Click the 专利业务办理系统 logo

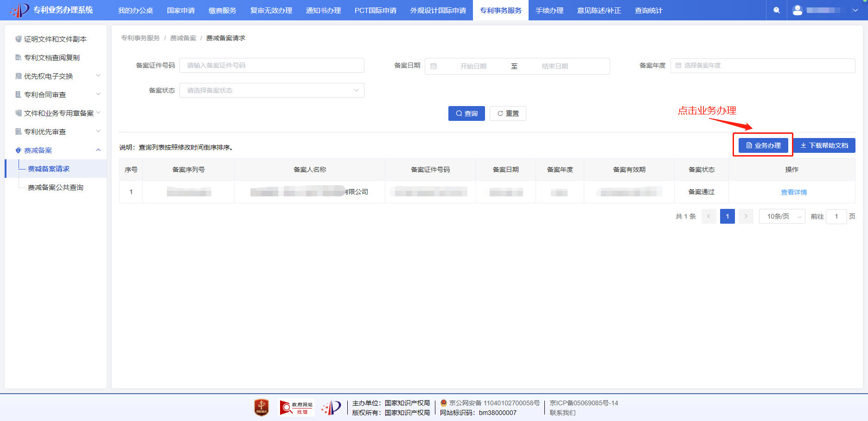51,10
